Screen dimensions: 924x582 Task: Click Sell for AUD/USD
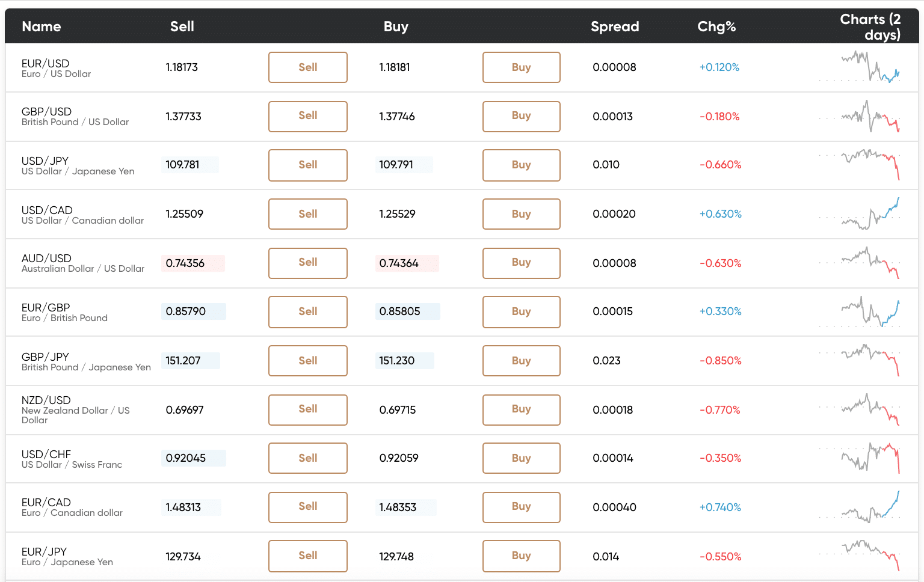(x=307, y=263)
